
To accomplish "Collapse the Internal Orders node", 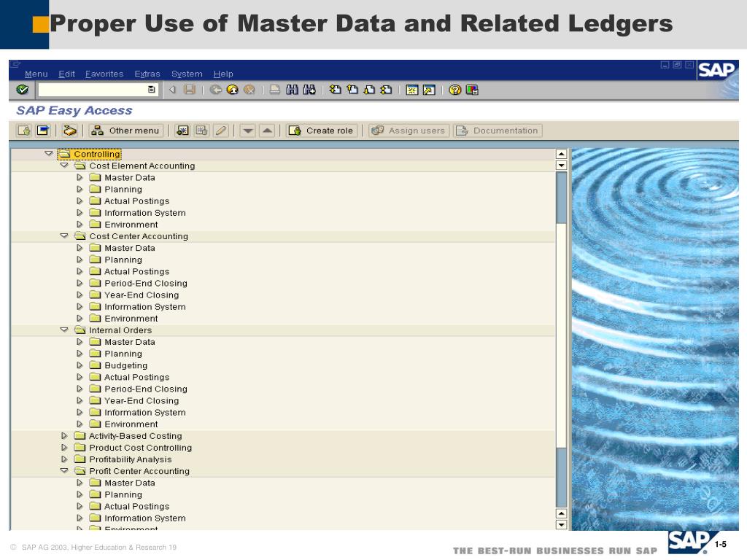I will [64, 330].
